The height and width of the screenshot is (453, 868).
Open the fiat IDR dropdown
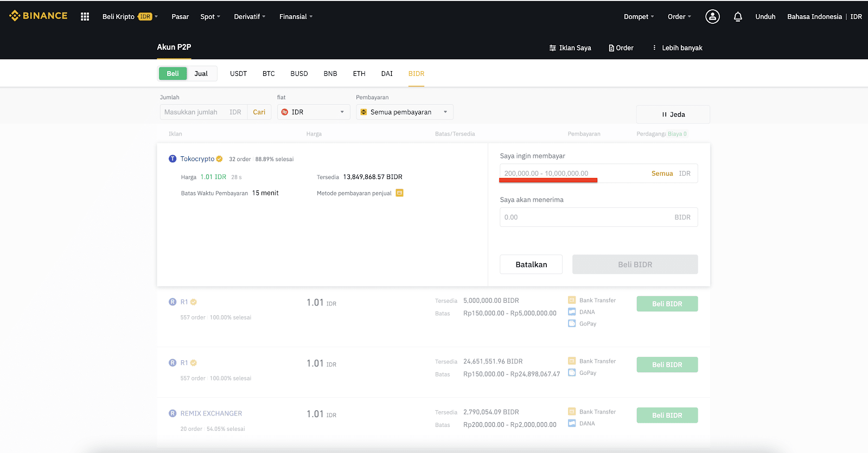pos(314,112)
